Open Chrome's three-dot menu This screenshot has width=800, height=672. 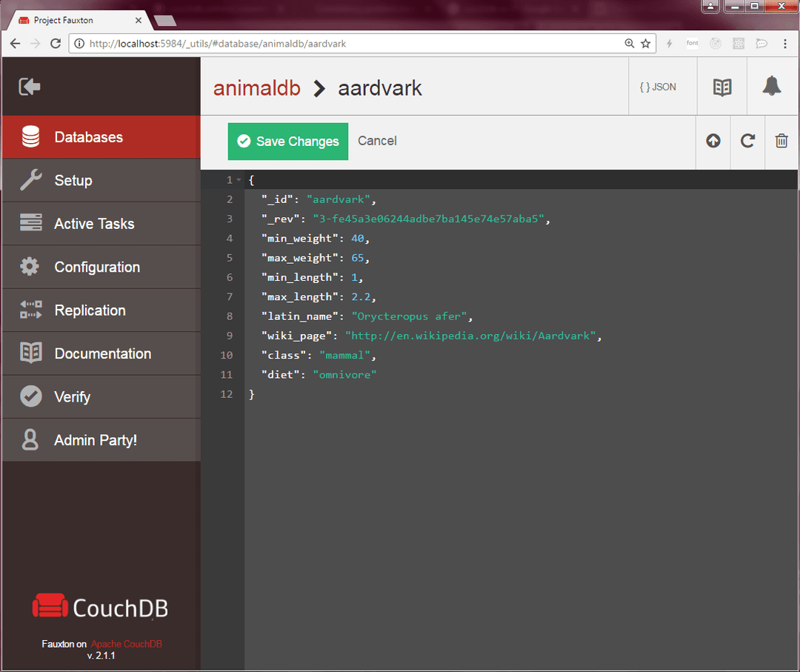pyautogui.click(x=785, y=43)
